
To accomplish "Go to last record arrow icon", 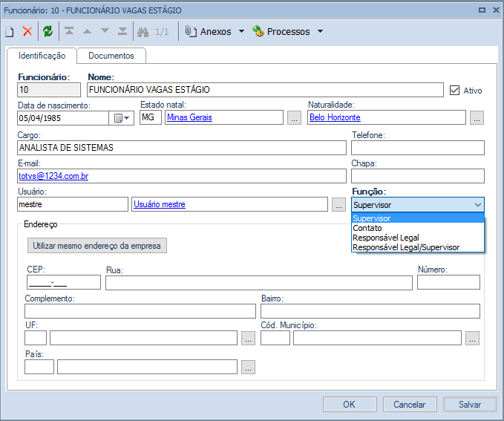I will tap(122, 31).
